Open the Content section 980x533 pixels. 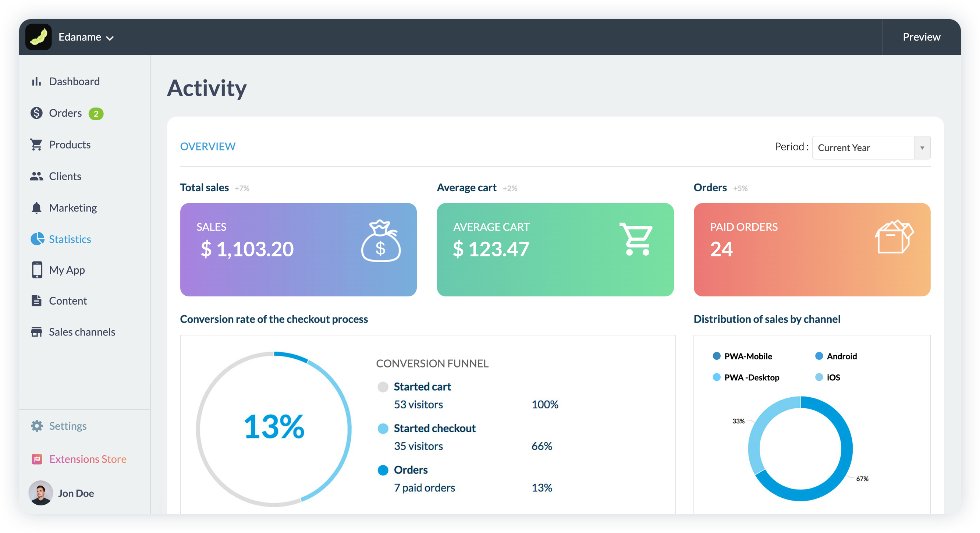[68, 301]
